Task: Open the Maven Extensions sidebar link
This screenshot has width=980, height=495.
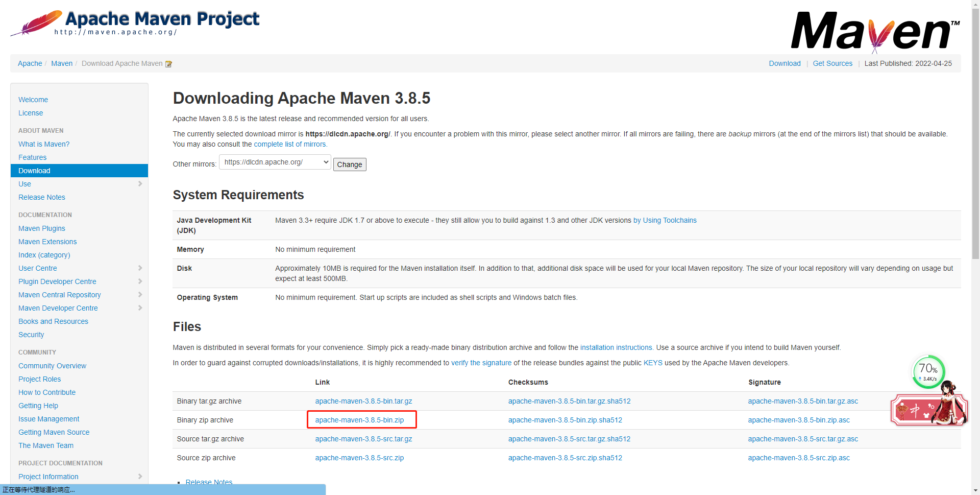Action: [x=47, y=242]
